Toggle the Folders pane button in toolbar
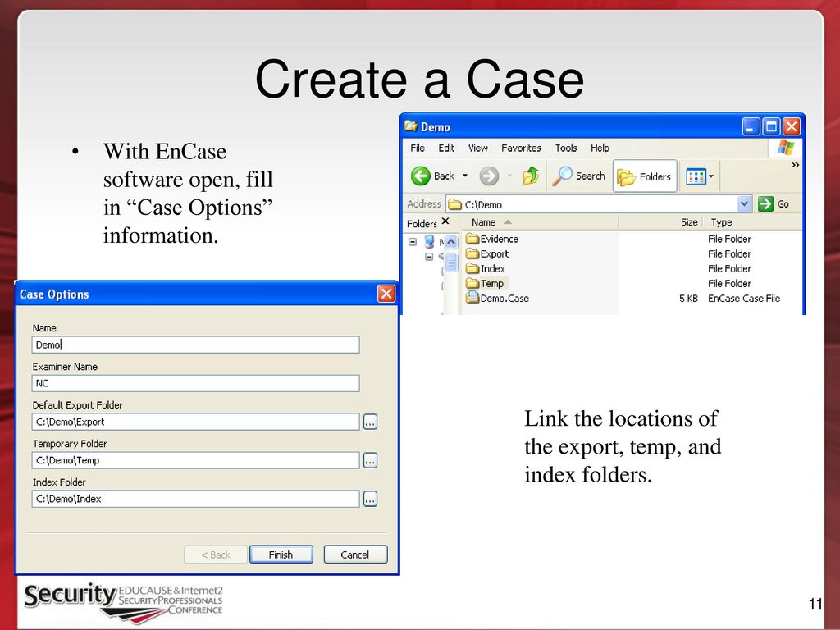Screen dimensions: 840x630 coord(645,176)
